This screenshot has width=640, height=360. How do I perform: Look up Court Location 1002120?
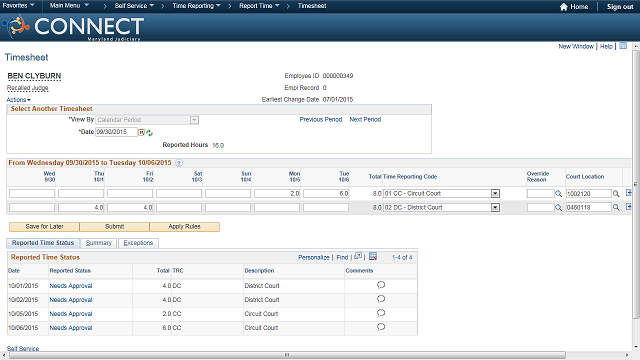click(616, 194)
